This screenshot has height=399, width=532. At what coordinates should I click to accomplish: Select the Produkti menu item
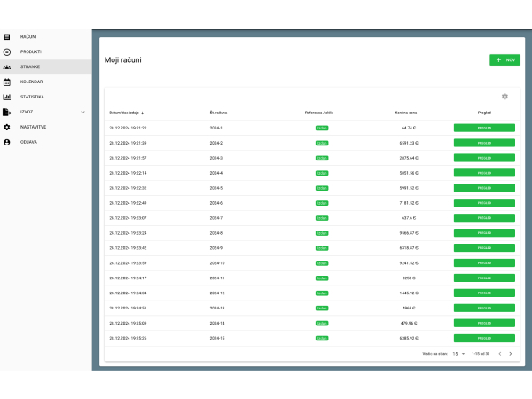coord(31,51)
